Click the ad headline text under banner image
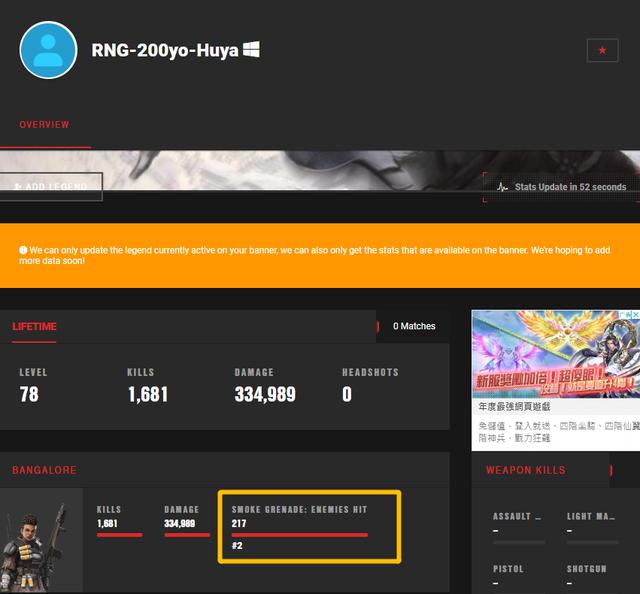640x594 pixels. coord(514,407)
